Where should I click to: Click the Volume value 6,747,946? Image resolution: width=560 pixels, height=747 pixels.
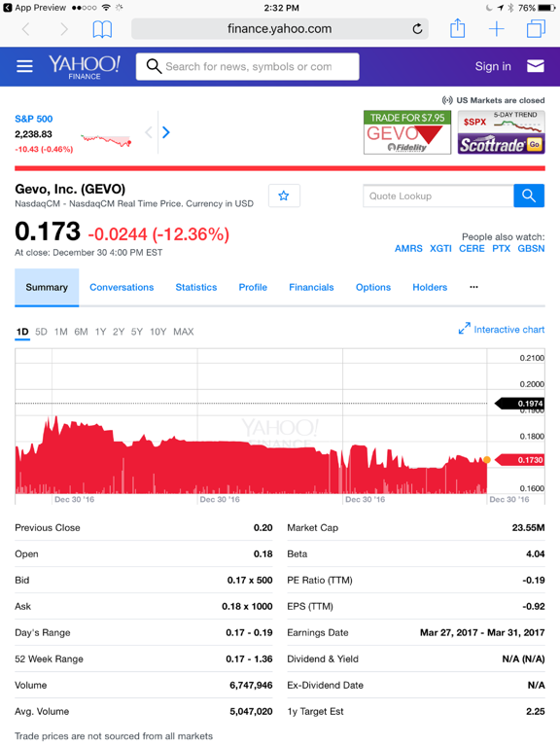tap(251, 685)
